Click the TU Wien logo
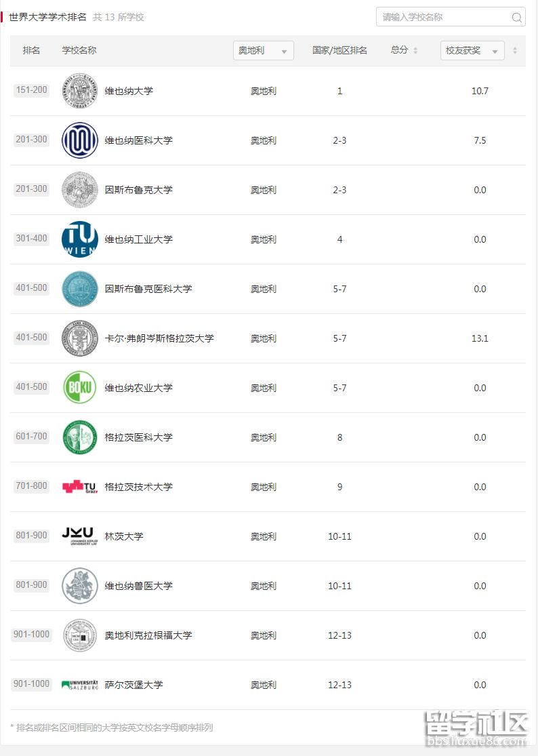Image resolution: width=538 pixels, height=756 pixels. pyautogui.click(x=80, y=239)
